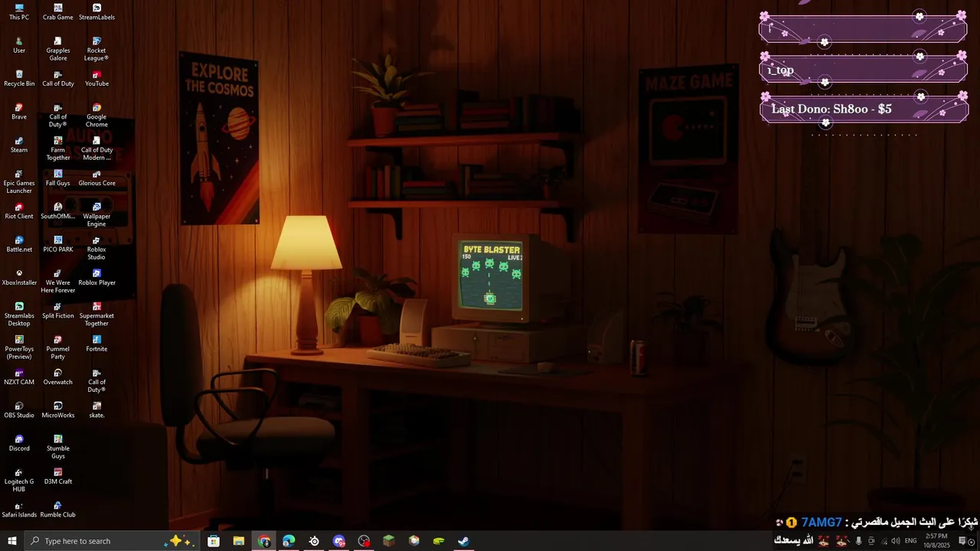Open Microsoft Store from taskbar

(214, 541)
